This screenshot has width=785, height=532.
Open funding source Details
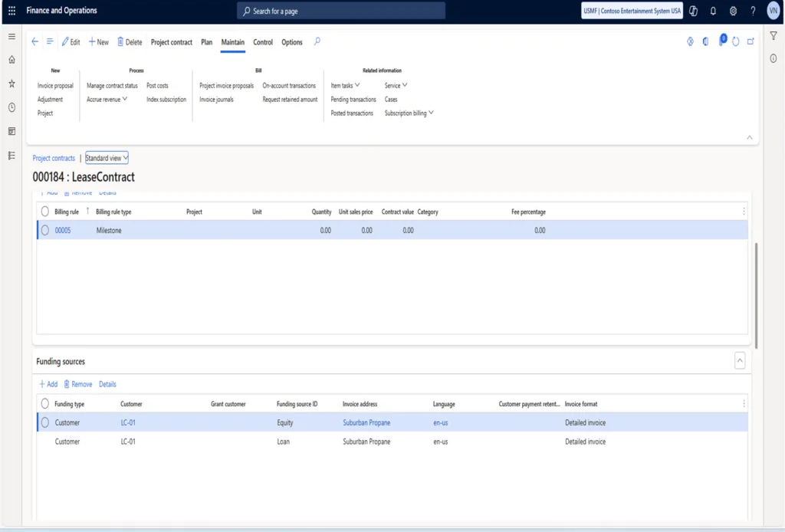(x=107, y=384)
